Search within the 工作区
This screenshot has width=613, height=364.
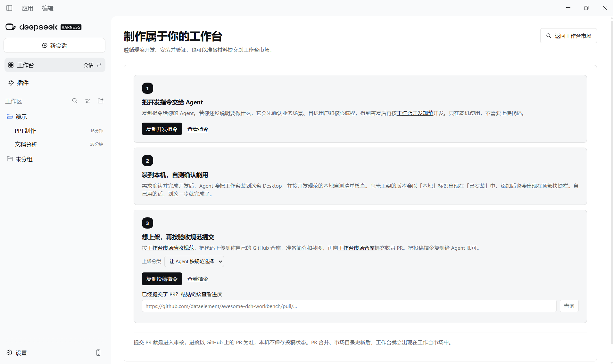point(75,101)
